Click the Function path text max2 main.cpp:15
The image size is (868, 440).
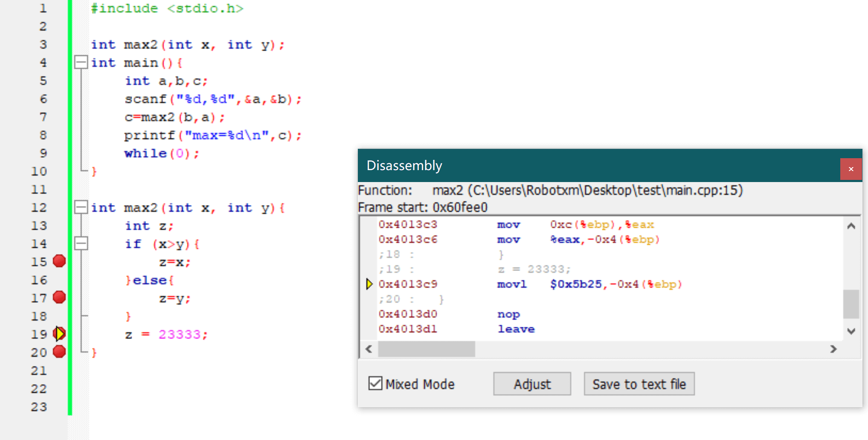click(x=588, y=190)
